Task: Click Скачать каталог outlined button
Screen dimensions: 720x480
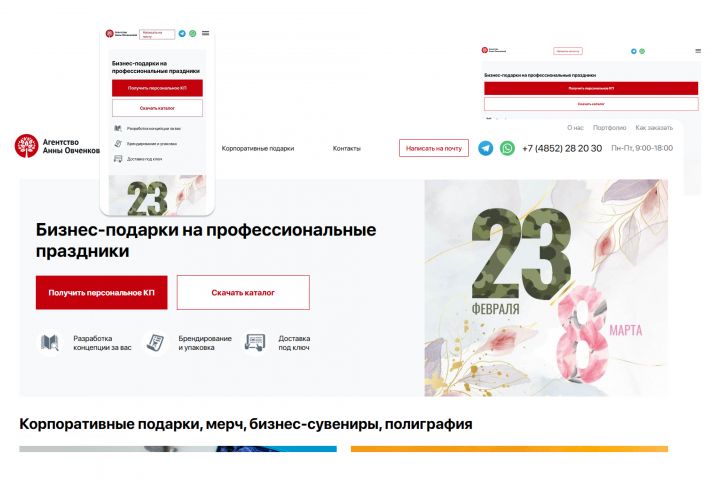Action: tap(243, 293)
